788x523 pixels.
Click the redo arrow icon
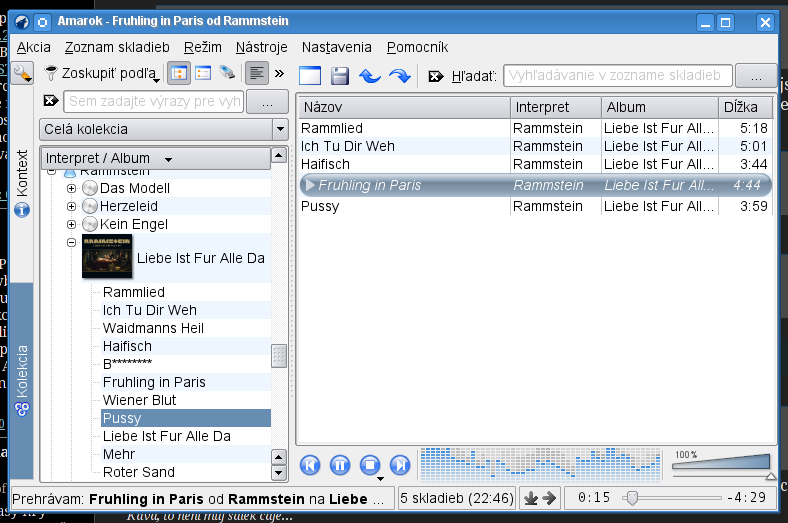tap(400, 76)
